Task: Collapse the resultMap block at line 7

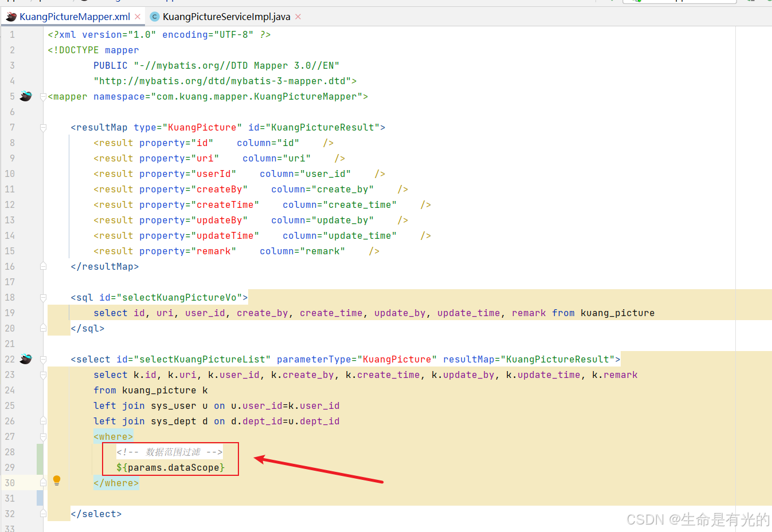Action: point(43,128)
